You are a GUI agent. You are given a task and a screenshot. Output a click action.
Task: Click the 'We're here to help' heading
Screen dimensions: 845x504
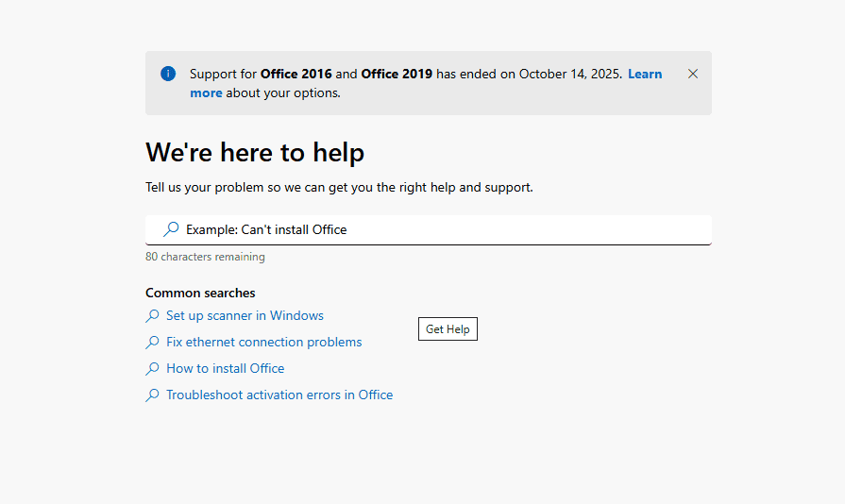click(x=255, y=152)
